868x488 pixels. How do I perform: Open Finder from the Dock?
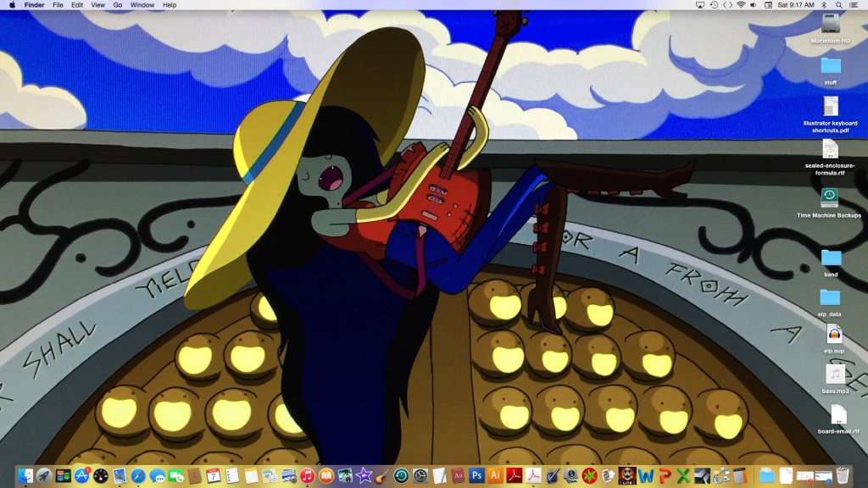click(x=25, y=476)
